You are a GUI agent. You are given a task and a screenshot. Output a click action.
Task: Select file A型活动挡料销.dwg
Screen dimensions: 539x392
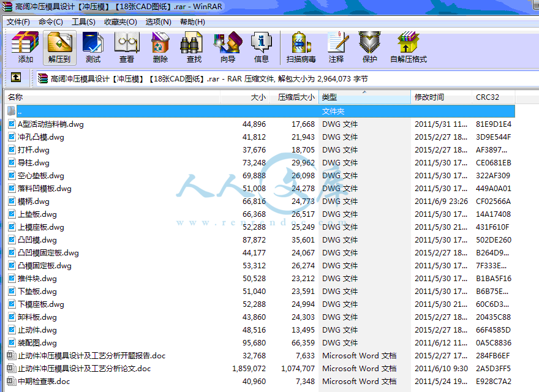pos(51,124)
